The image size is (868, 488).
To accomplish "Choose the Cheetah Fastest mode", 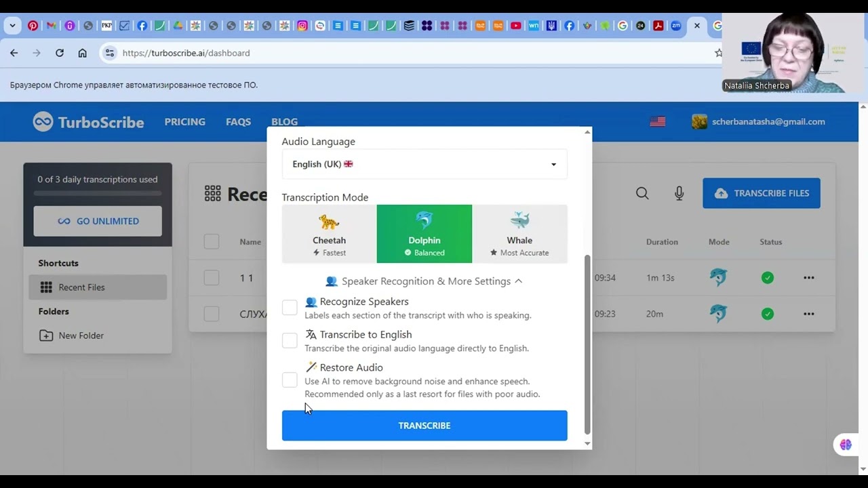I will click(x=330, y=234).
